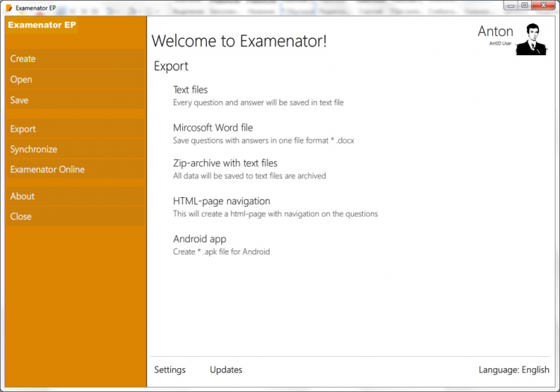Choose Open in the orange sidebar
The width and height of the screenshot is (560, 392).
coord(75,80)
